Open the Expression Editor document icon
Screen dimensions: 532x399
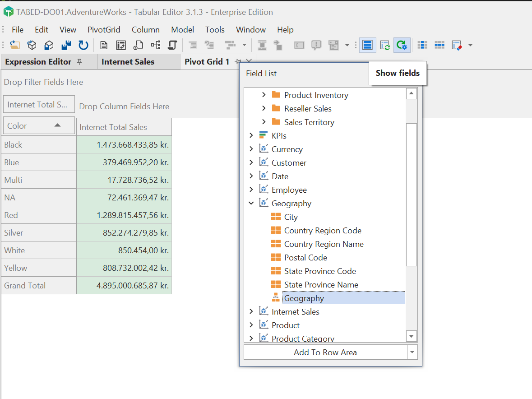104,45
